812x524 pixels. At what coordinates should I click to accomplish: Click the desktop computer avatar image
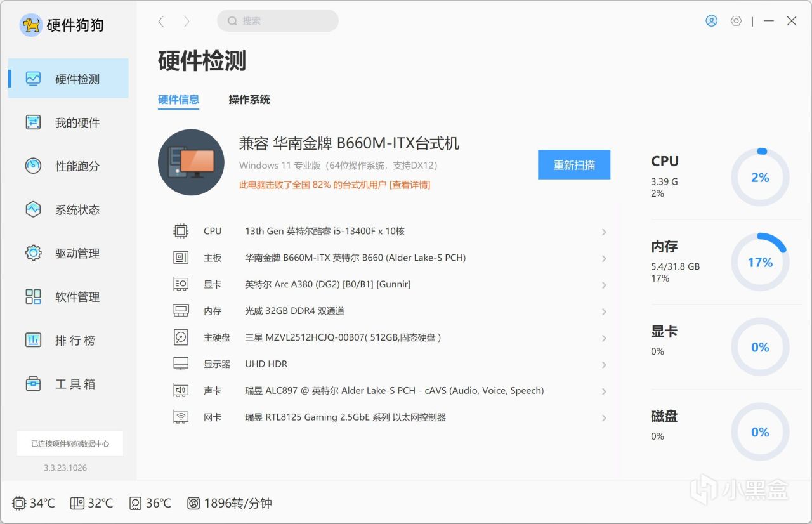pyautogui.click(x=191, y=162)
